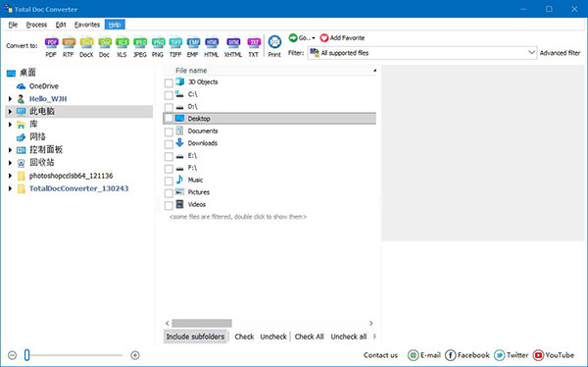The height and width of the screenshot is (367, 588).
Task: Show filtered files message in list
Action: coord(238,217)
